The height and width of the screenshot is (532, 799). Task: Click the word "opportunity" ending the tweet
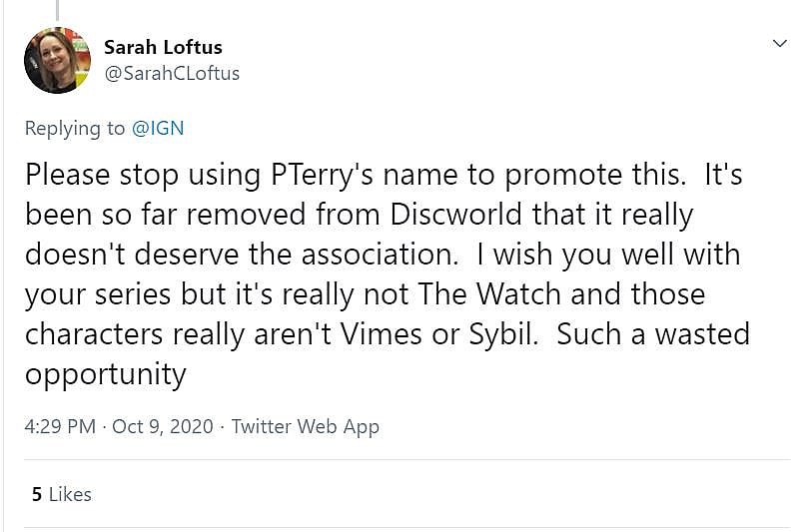pyautogui.click(x=106, y=373)
